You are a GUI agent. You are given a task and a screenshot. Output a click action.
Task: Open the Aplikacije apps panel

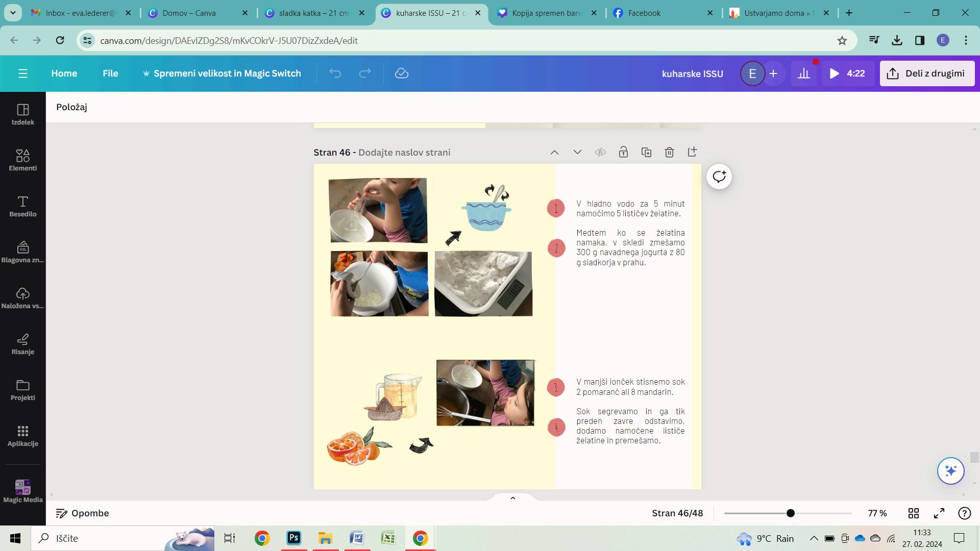(22, 435)
